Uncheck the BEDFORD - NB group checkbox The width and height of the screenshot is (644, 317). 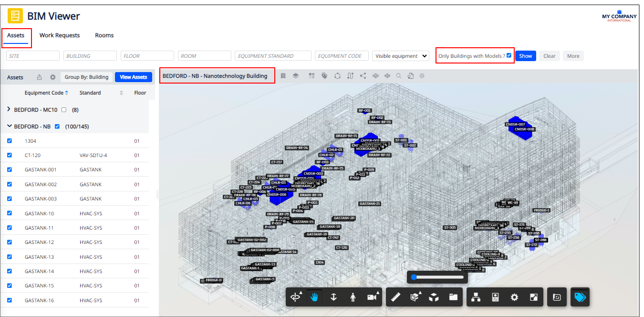coord(57,126)
